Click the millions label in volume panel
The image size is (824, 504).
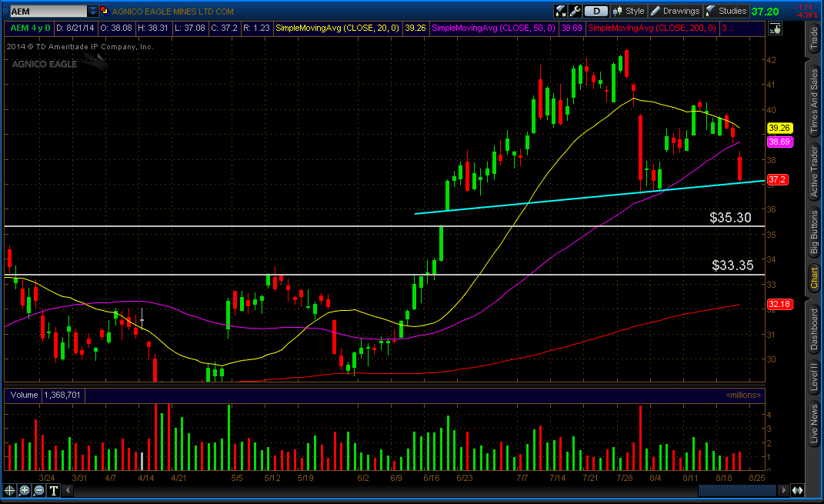pos(743,396)
